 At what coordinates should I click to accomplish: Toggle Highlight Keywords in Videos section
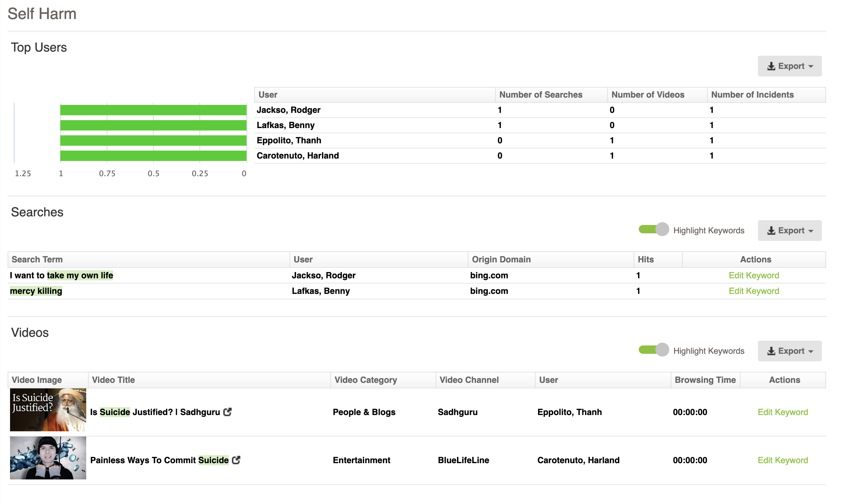[653, 350]
